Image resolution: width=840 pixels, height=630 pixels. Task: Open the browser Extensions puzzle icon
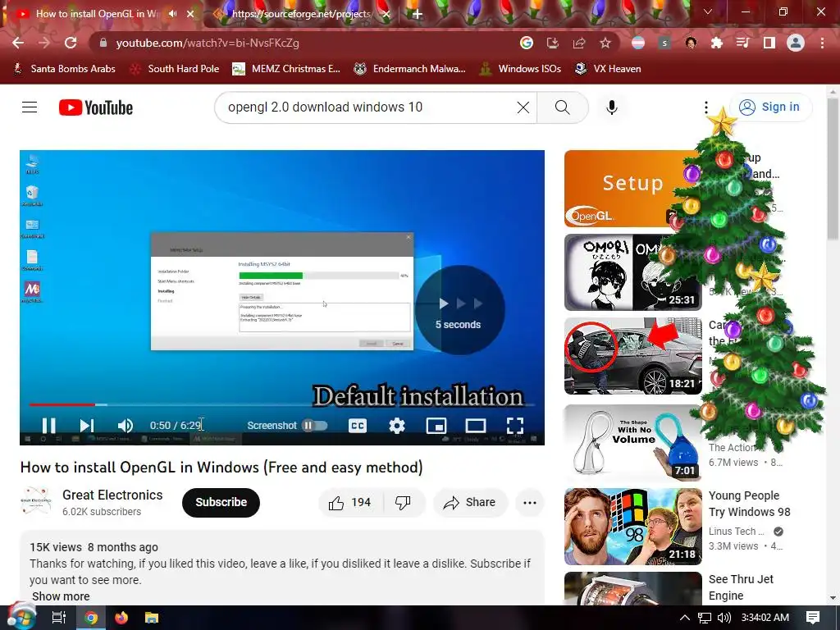pyautogui.click(x=716, y=43)
